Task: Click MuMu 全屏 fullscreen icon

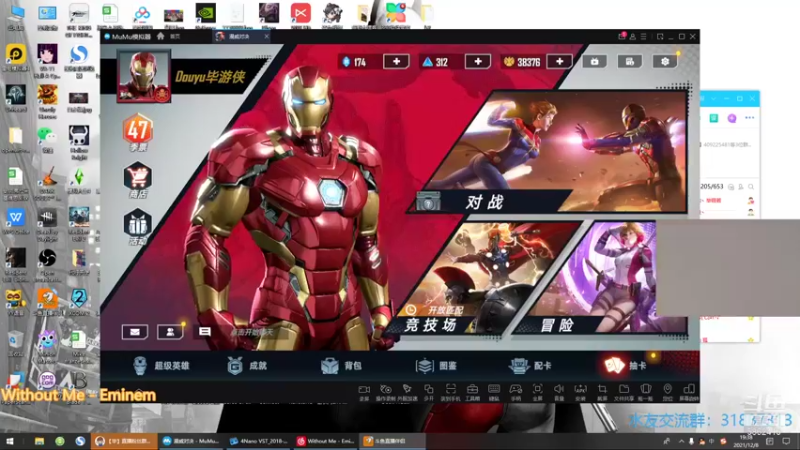Action: pos(538,392)
